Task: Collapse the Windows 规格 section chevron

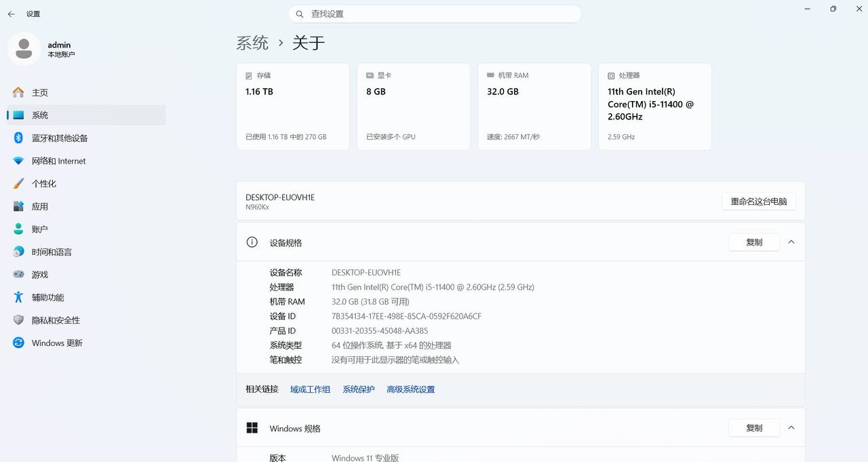Action: [791, 428]
